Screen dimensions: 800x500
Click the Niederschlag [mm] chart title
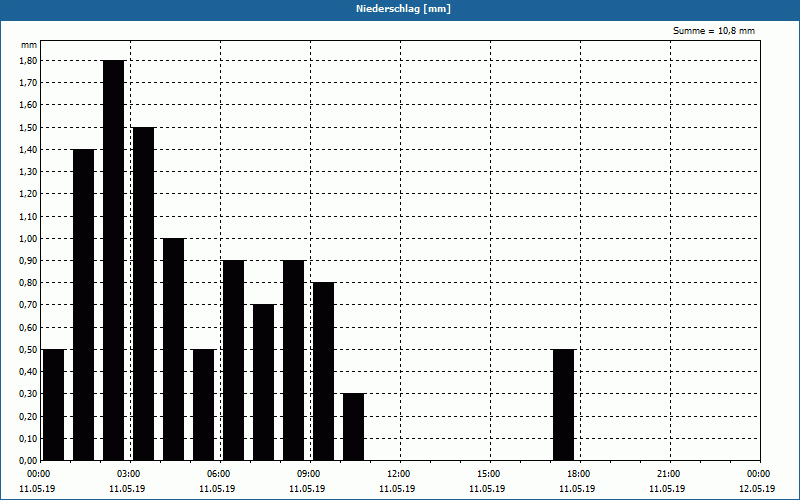403,9
